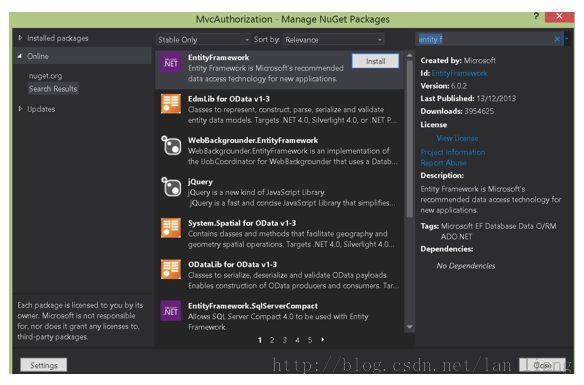Go to results page 2
This screenshot has width=584, height=385.
pos(272,340)
